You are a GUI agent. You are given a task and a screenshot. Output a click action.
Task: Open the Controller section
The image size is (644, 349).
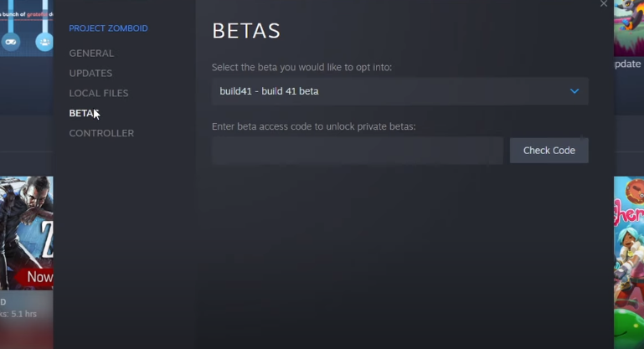pyautogui.click(x=101, y=133)
